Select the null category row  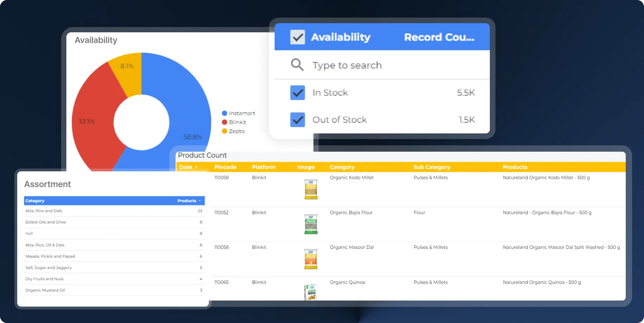click(x=114, y=233)
